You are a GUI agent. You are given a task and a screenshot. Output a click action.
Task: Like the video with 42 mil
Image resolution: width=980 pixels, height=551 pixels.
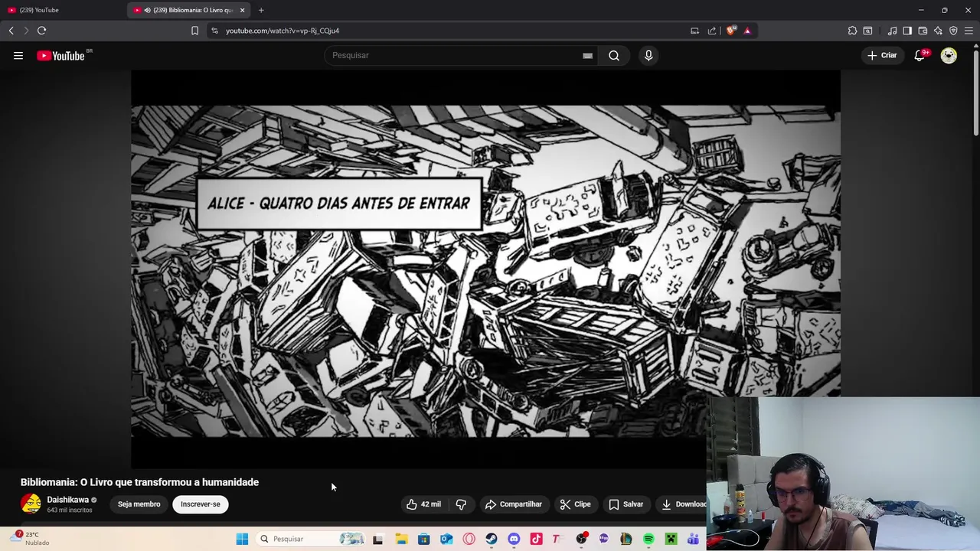click(x=423, y=504)
